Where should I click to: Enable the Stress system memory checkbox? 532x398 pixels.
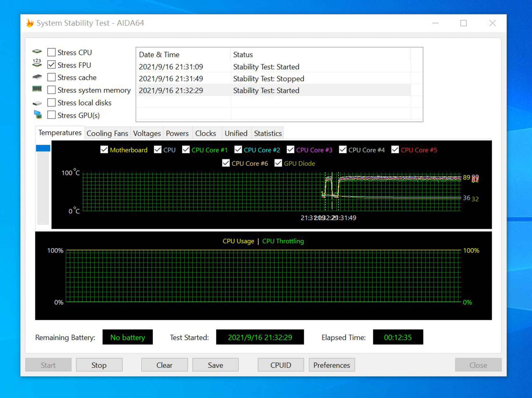(x=52, y=90)
